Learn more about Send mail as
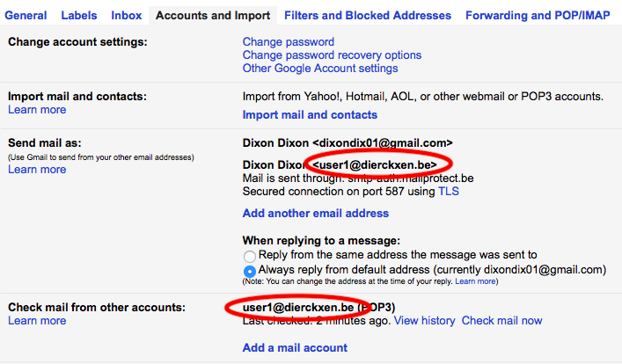This screenshot has width=622, height=364. pyautogui.click(x=37, y=170)
